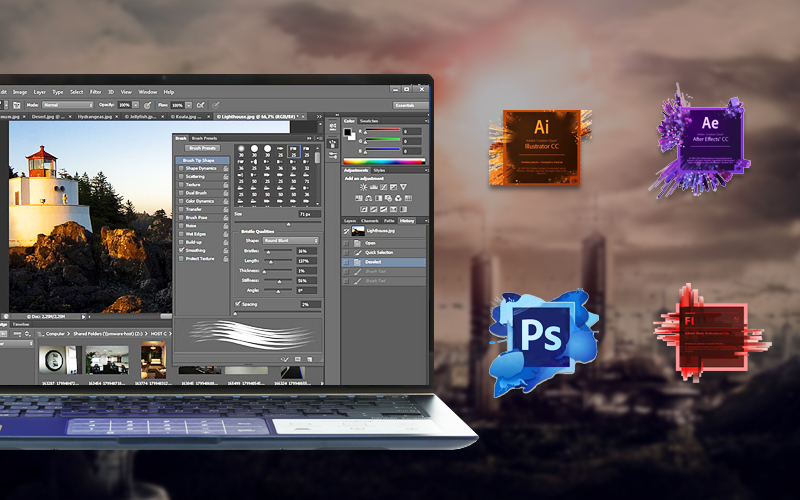
Task: Enable the Transfer checkbox
Action: (181, 209)
